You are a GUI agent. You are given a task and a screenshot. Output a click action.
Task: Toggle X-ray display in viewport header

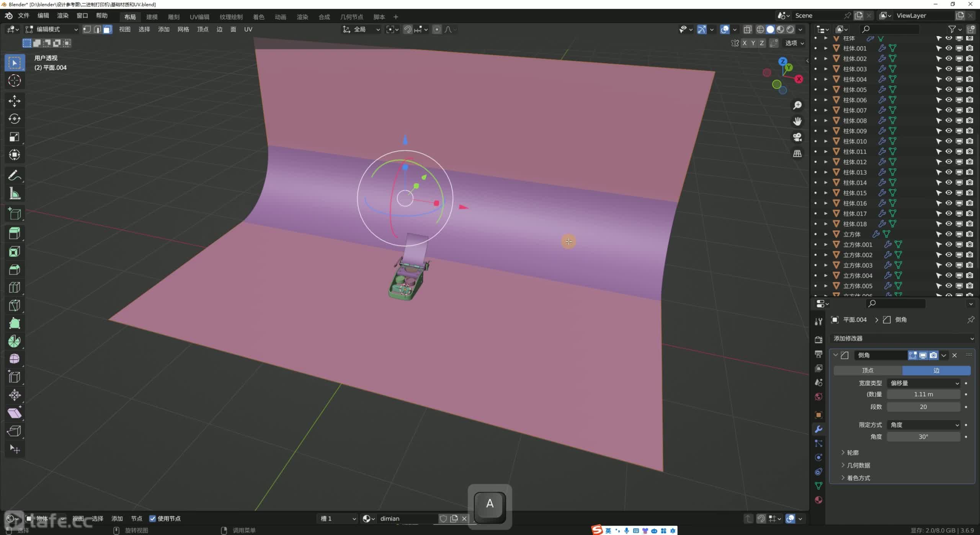pos(748,29)
